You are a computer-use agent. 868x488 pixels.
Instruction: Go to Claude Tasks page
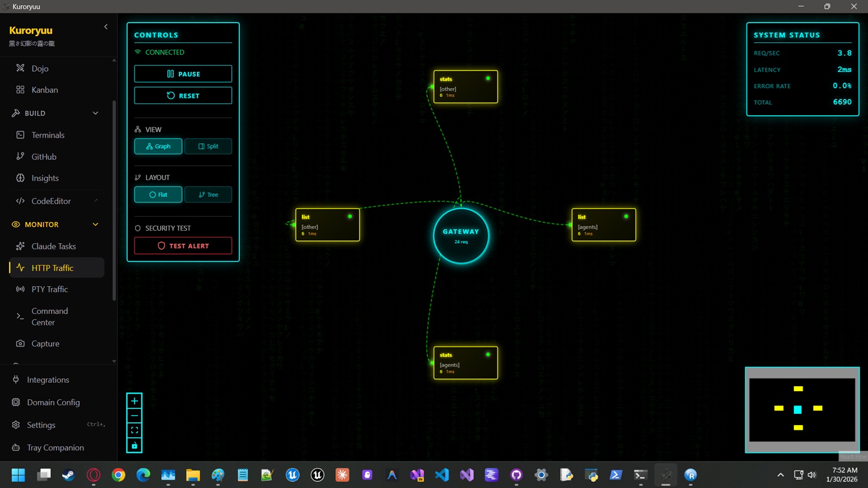pos(53,247)
